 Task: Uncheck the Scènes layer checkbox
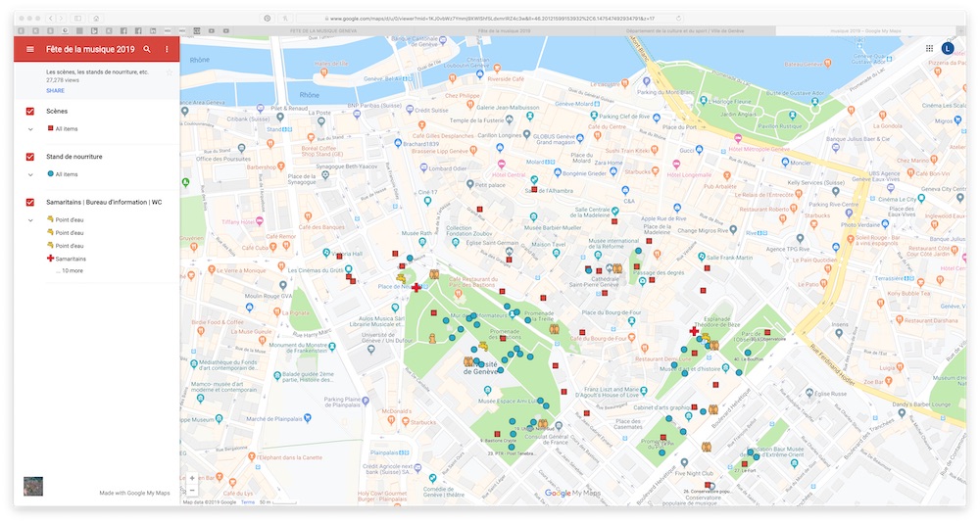30,112
